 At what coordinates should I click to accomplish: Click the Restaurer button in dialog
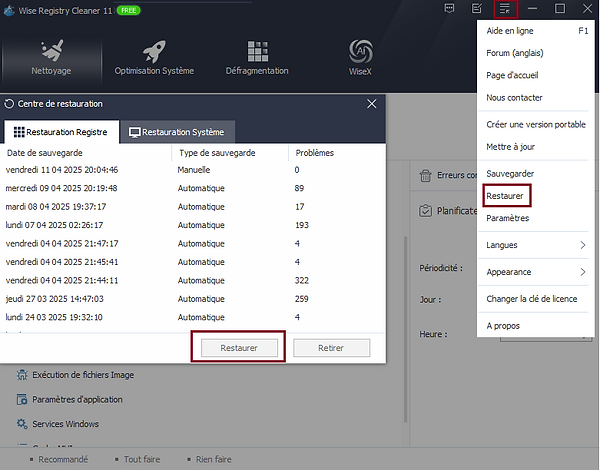pyautogui.click(x=239, y=348)
